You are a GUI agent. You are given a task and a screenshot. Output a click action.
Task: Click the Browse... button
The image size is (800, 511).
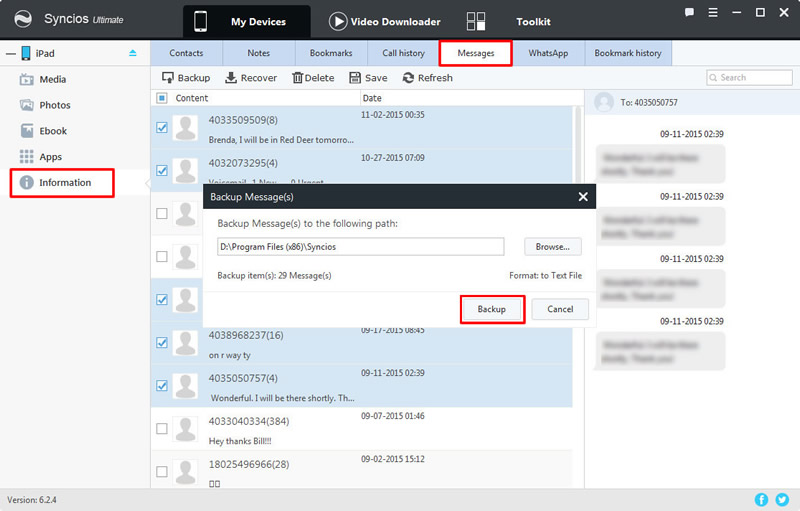click(x=553, y=247)
